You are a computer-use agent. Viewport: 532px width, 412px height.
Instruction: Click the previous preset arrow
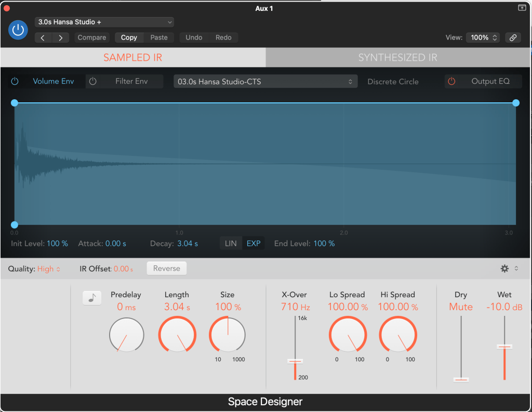coord(43,37)
